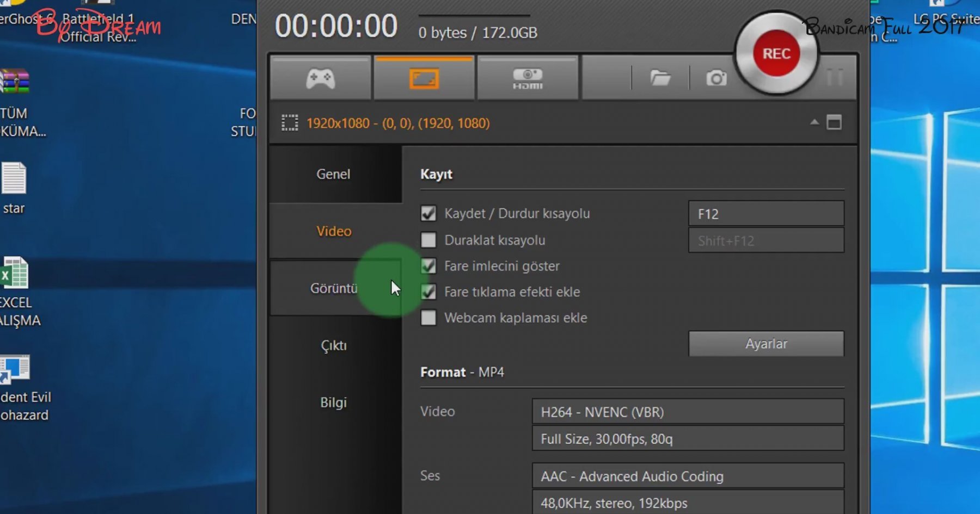Select Resident Evil Biohazard shortcut icon
The image size is (980, 514).
tap(15, 369)
